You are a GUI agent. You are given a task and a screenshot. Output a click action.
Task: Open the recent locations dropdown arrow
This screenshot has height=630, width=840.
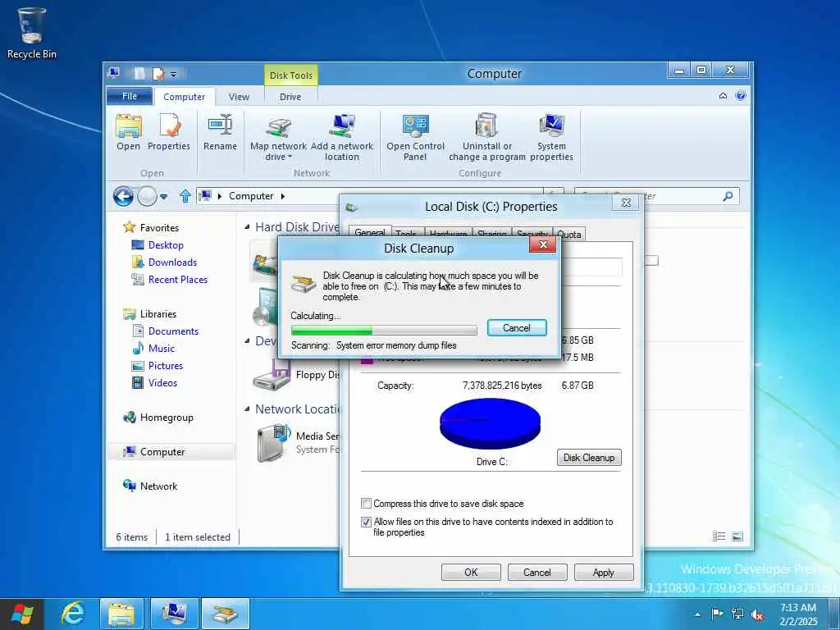click(164, 197)
